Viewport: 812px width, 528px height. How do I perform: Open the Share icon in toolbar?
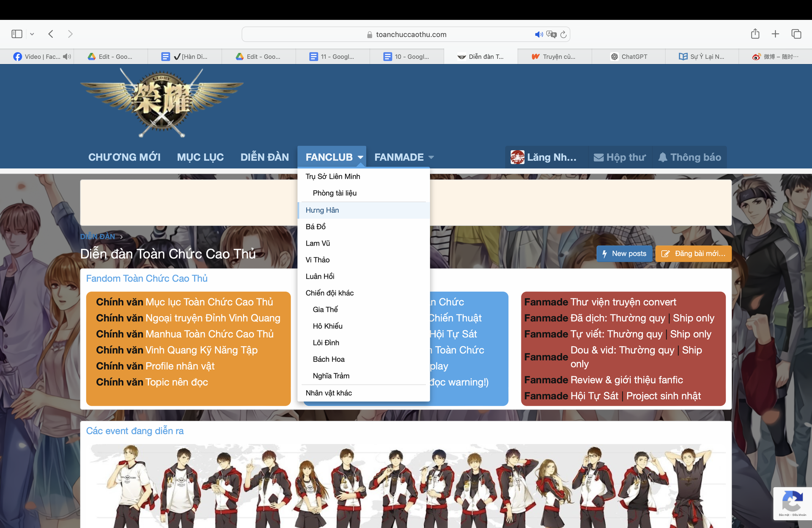tap(755, 33)
